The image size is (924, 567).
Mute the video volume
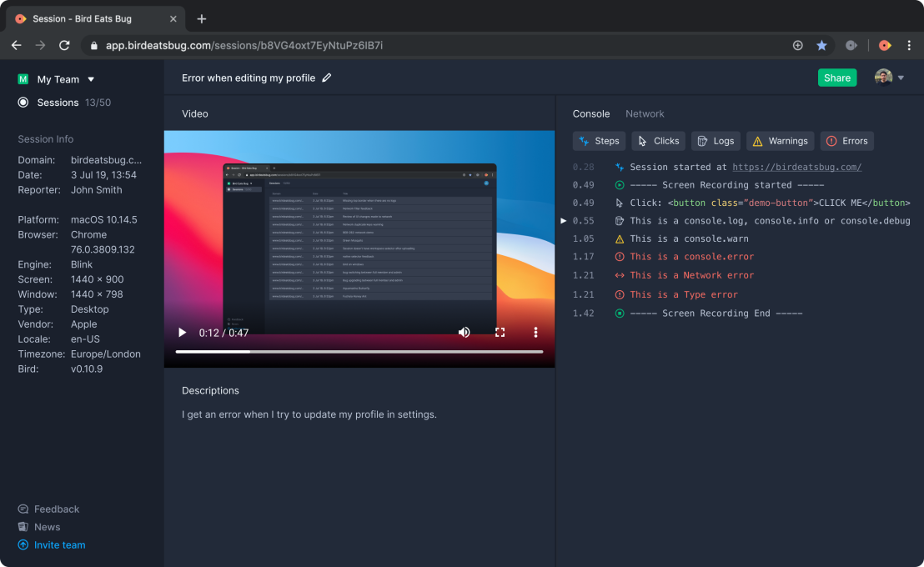(465, 333)
